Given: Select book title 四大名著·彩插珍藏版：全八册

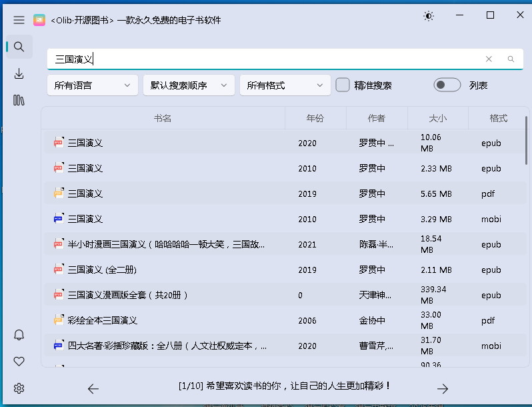Looking at the screenshot, I should [x=167, y=346].
